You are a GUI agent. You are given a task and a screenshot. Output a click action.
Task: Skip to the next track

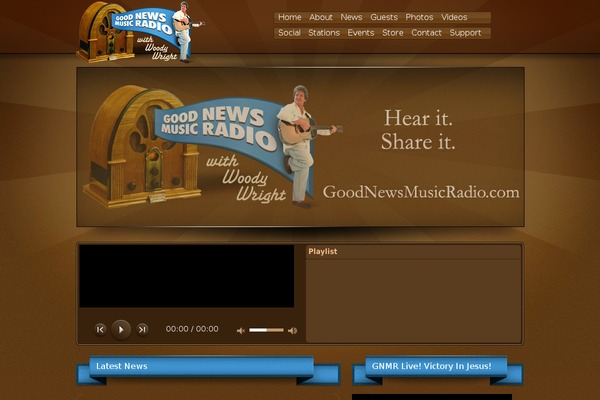pyautogui.click(x=142, y=329)
